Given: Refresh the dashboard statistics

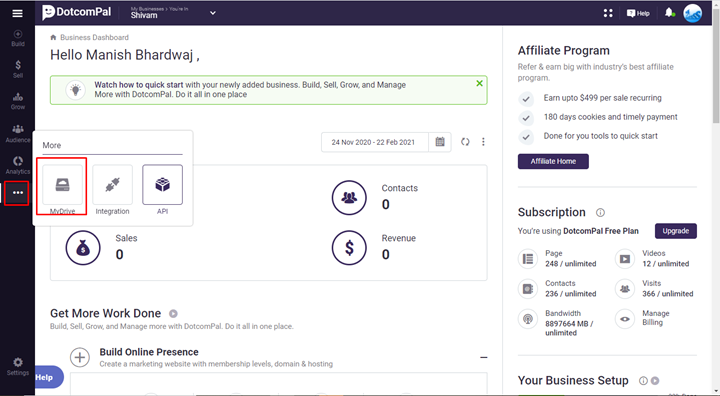Looking at the screenshot, I should (x=465, y=142).
